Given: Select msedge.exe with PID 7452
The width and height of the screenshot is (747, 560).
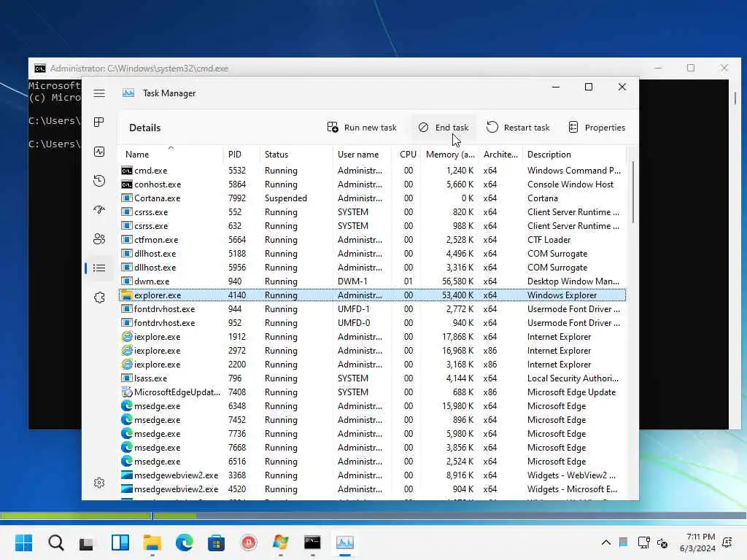Looking at the screenshot, I should [x=372, y=419].
